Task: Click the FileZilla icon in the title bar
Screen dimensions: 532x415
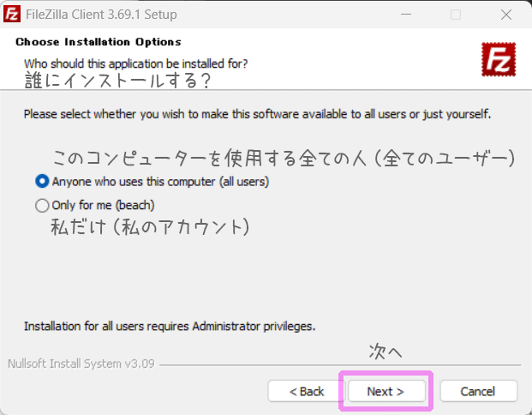Action: coord(12,15)
